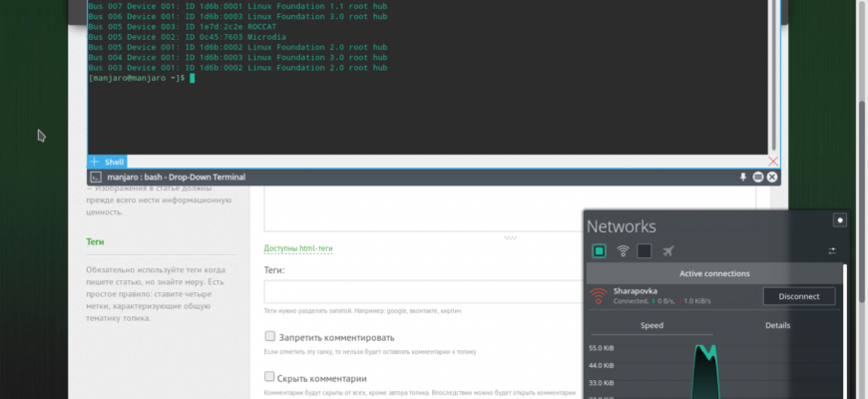Toggle the empty checkbox beside the airplane icon
This screenshot has height=399, width=868.
pyautogui.click(x=645, y=250)
